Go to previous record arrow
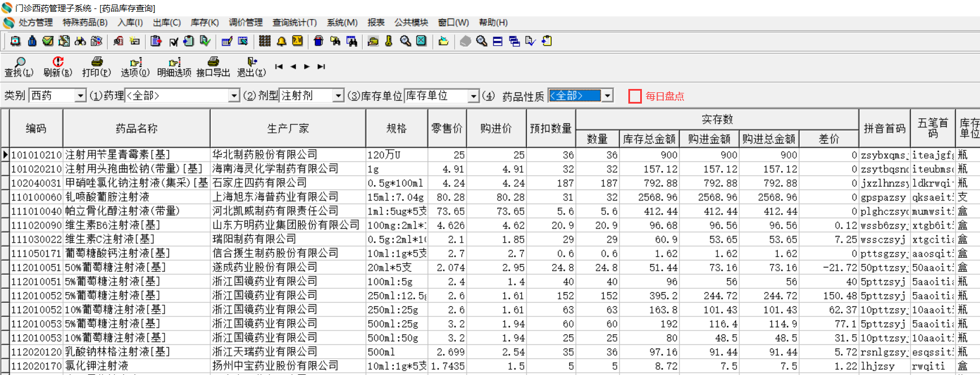The width and height of the screenshot is (980, 375). coord(293,66)
